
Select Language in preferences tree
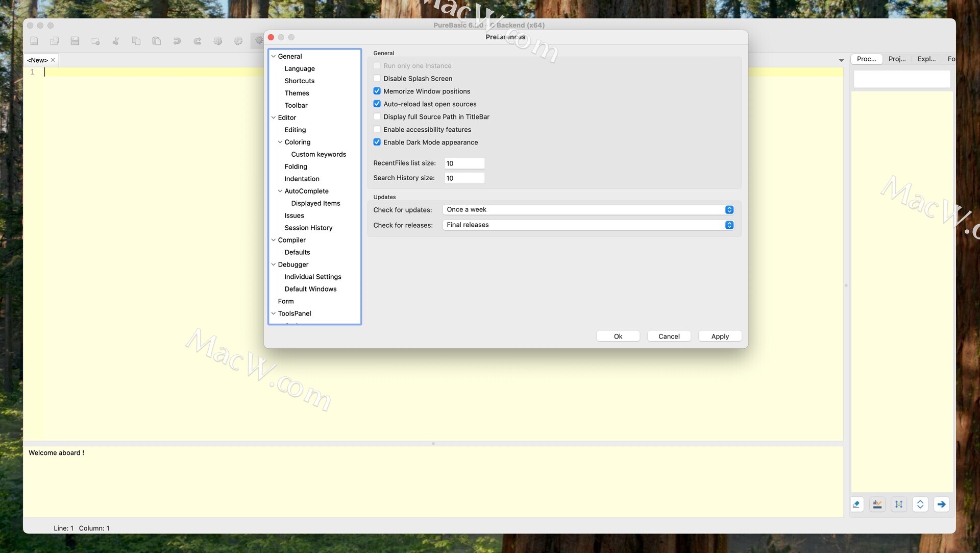(300, 68)
